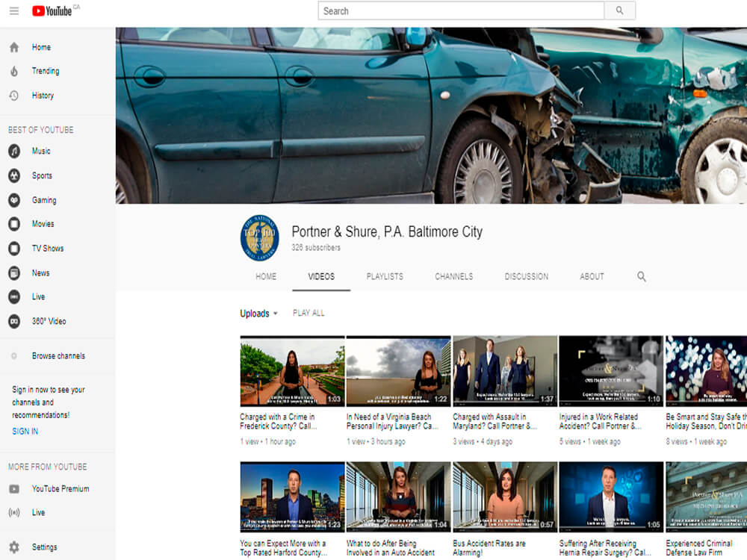Click title 'Charged with a Crime in Frederick County'
The width and height of the screenshot is (747, 560).
coord(278,421)
